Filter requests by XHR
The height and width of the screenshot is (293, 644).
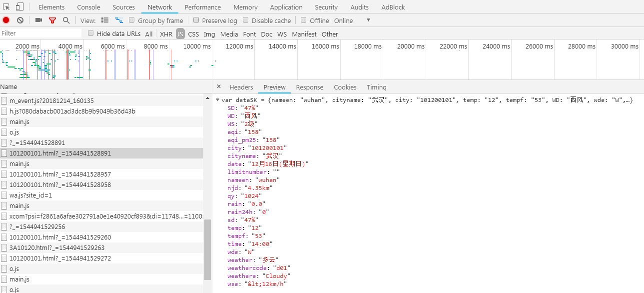pyautogui.click(x=165, y=33)
